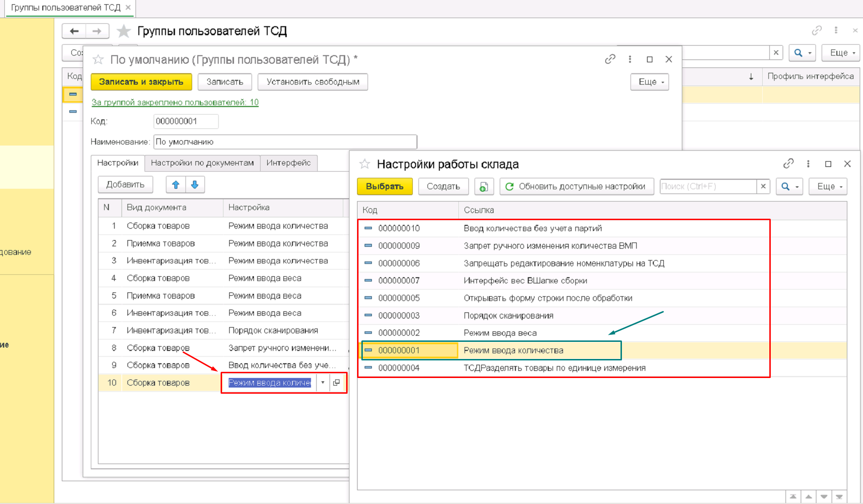
Task: Get link icon in Настройки работы склада
Action: pos(788,164)
